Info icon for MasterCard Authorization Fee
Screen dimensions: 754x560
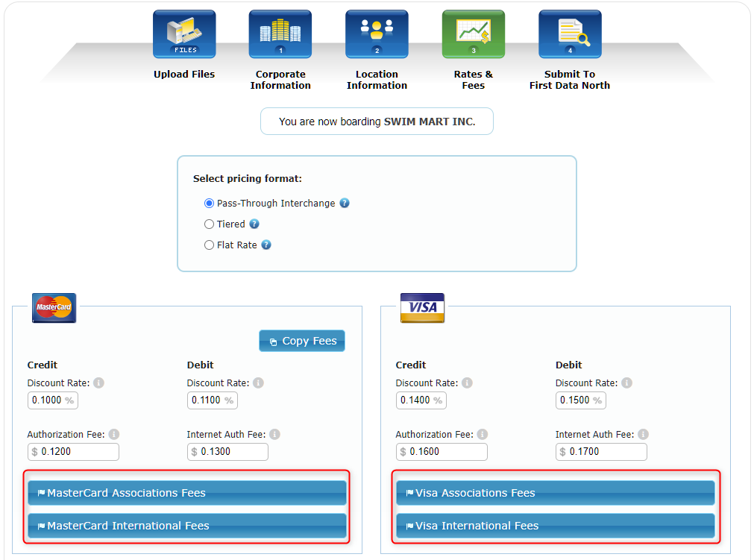tap(114, 434)
